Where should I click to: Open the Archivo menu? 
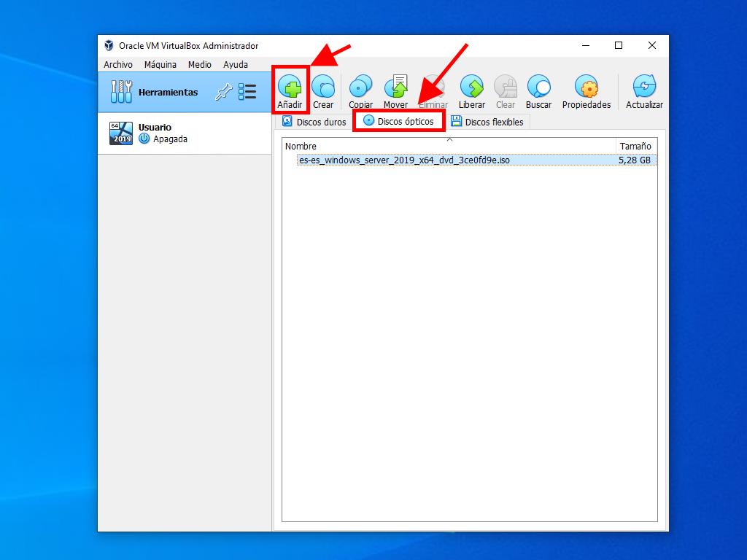point(118,64)
